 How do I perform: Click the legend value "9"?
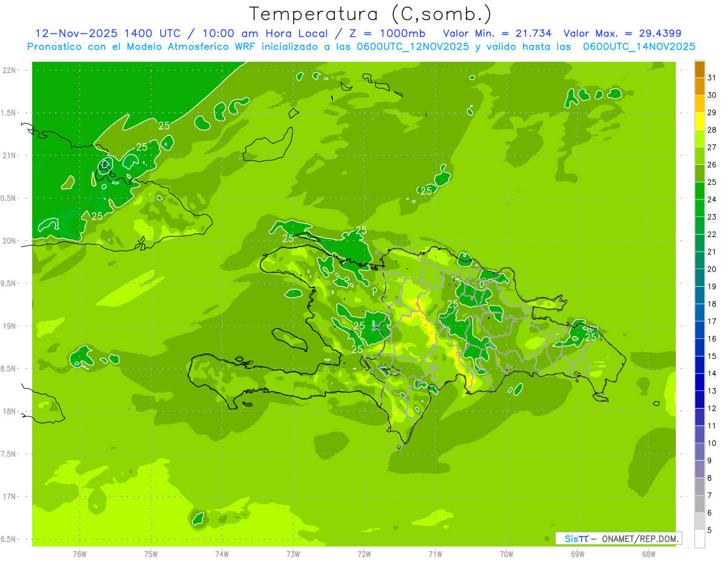pyautogui.click(x=709, y=461)
